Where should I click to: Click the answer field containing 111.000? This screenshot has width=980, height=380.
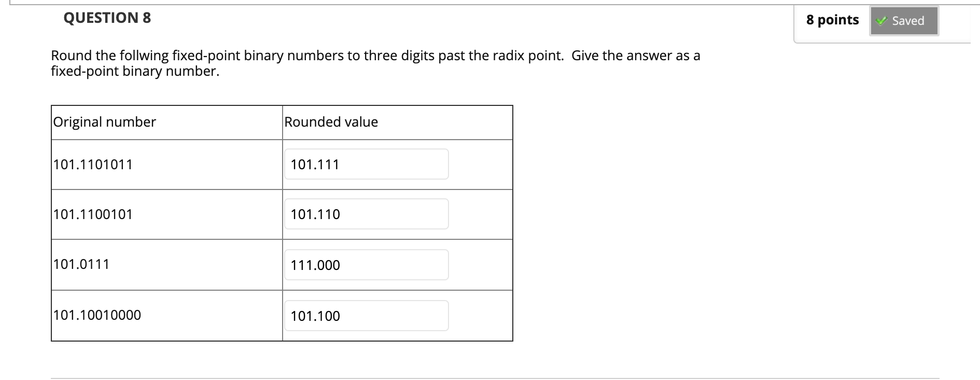(x=366, y=265)
